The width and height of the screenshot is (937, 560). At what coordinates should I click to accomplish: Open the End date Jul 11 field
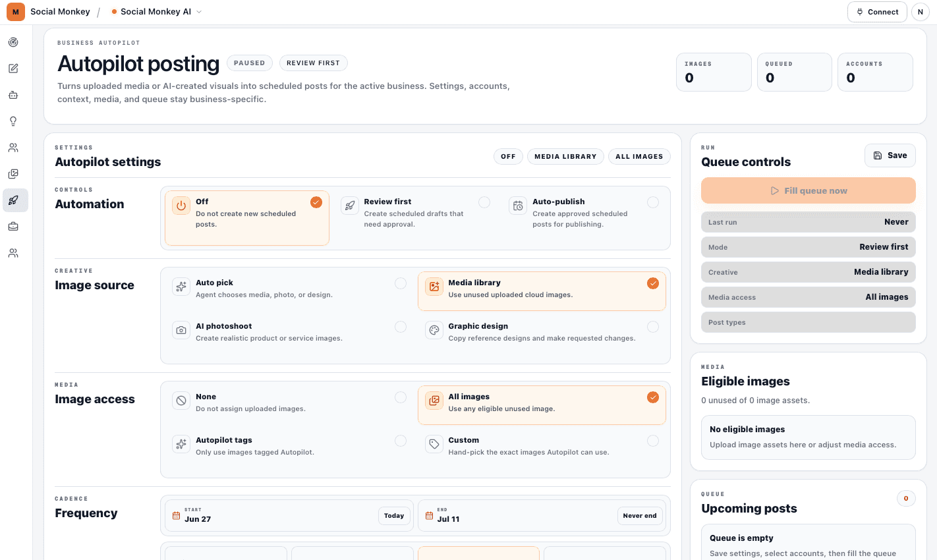click(x=542, y=515)
